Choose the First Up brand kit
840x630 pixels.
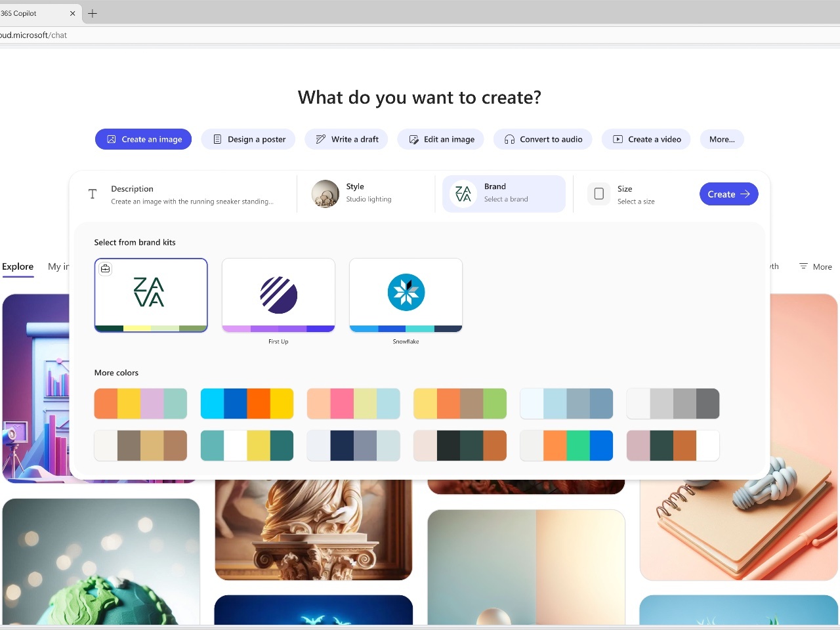pos(278,295)
